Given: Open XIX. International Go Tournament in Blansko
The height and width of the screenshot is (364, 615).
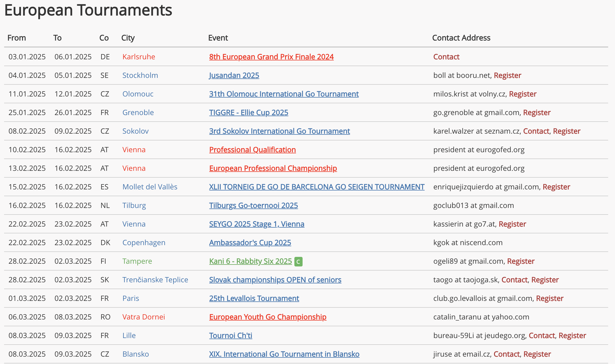Looking at the screenshot, I should [x=284, y=354].
